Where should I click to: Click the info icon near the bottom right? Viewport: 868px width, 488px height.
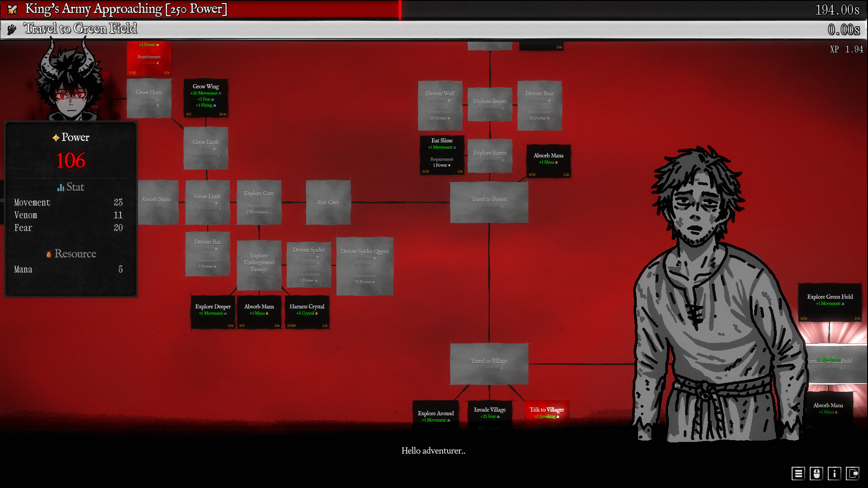point(835,474)
